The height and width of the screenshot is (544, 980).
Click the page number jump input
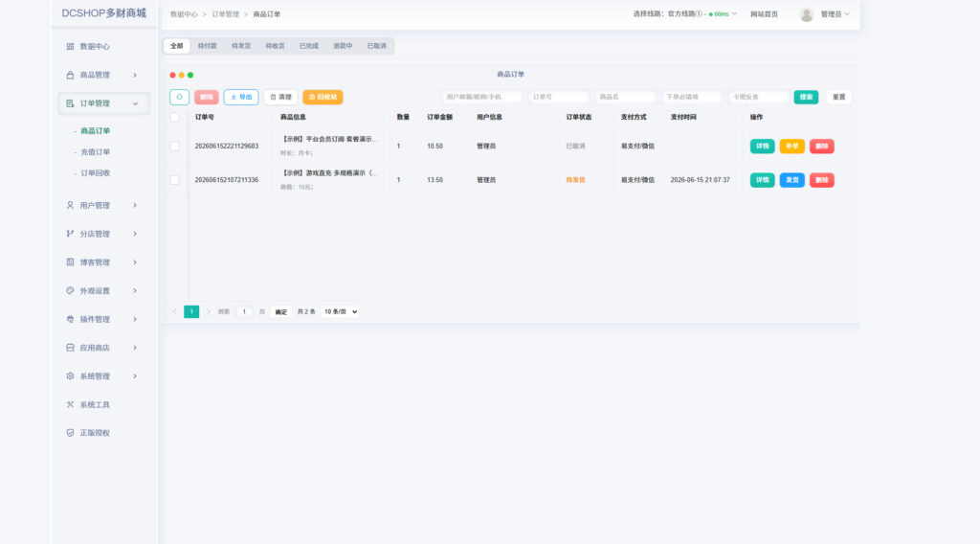(244, 311)
